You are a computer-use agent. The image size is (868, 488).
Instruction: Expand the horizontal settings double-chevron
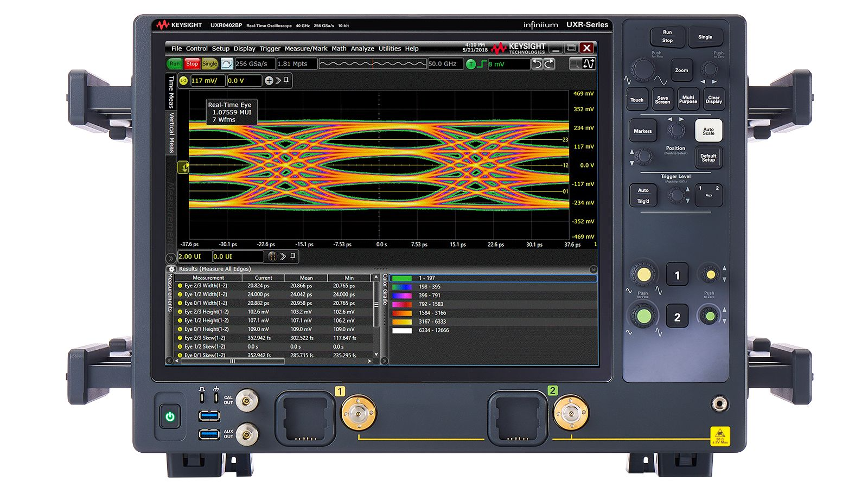click(x=283, y=256)
